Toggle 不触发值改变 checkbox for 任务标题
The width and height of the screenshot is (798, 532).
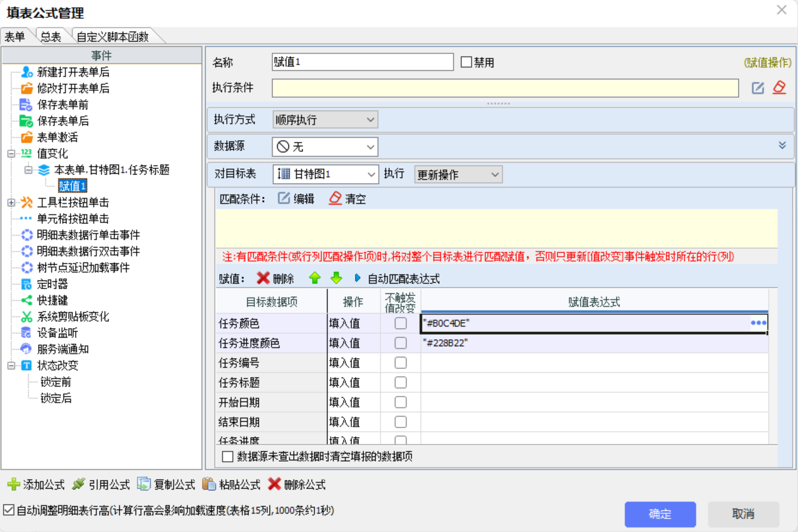[401, 382]
